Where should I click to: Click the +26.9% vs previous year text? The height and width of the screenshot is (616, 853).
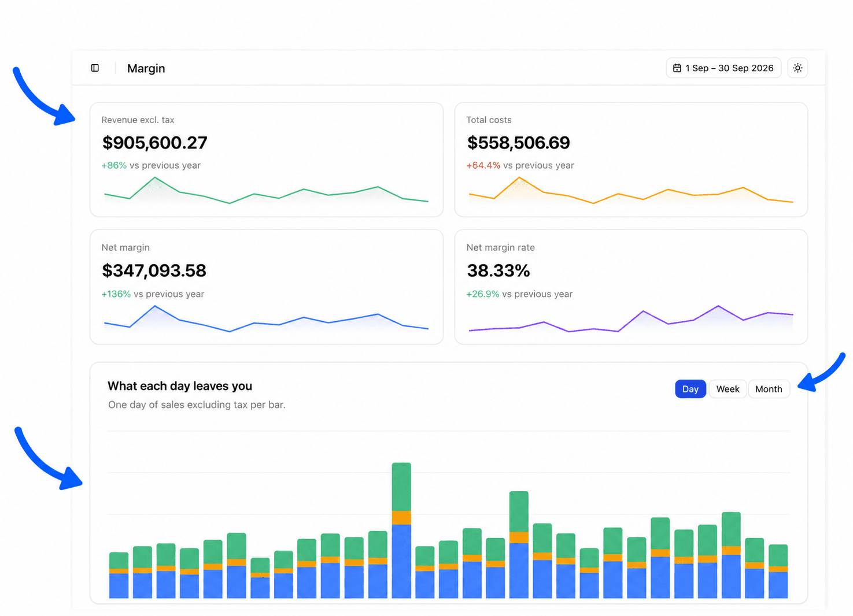pyautogui.click(x=519, y=294)
